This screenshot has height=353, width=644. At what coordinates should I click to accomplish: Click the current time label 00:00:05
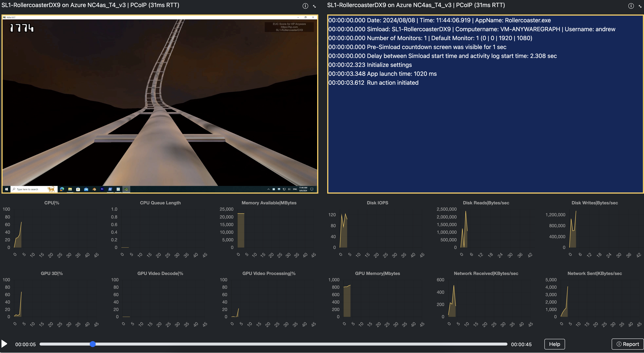click(25, 344)
